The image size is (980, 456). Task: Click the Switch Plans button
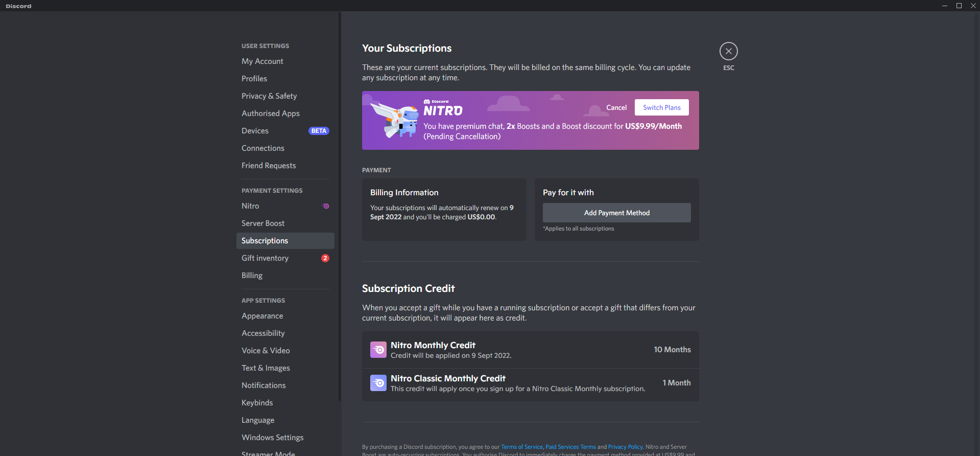tap(661, 107)
